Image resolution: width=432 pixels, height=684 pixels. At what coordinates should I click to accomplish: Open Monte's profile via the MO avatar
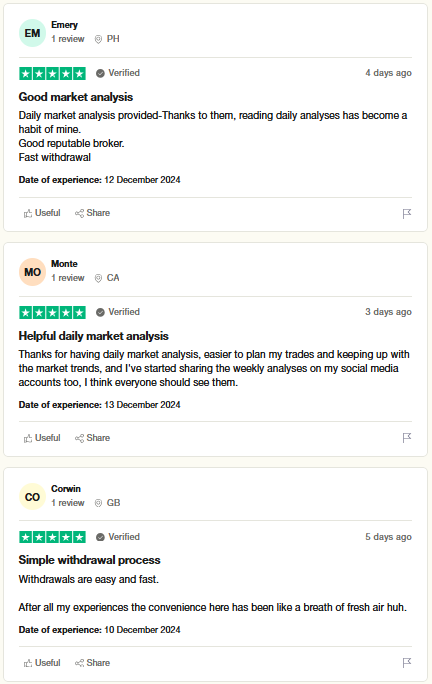tap(32, 272)
